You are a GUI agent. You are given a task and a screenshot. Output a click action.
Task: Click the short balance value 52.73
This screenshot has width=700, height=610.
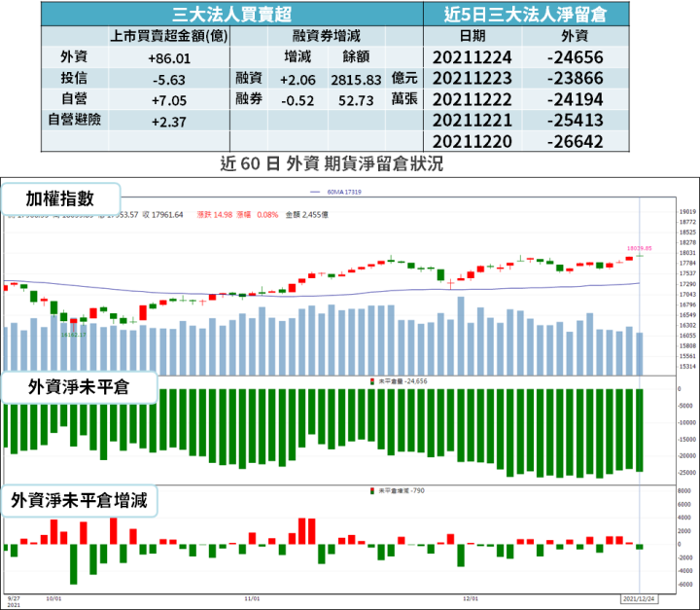356,100
